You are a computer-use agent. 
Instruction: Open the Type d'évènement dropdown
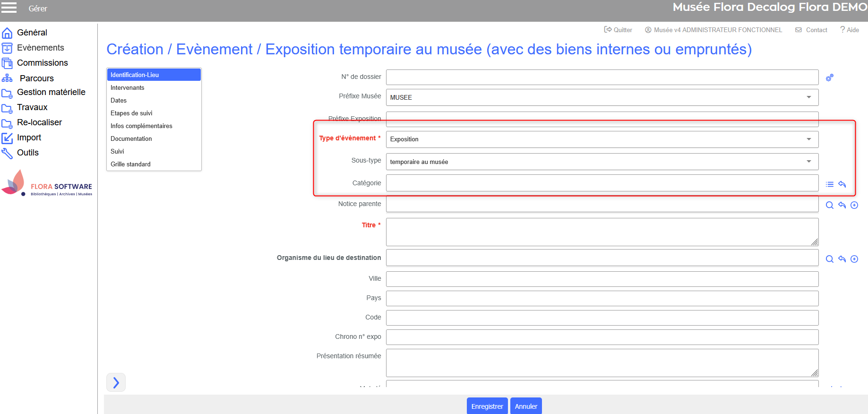coord(808,139)
